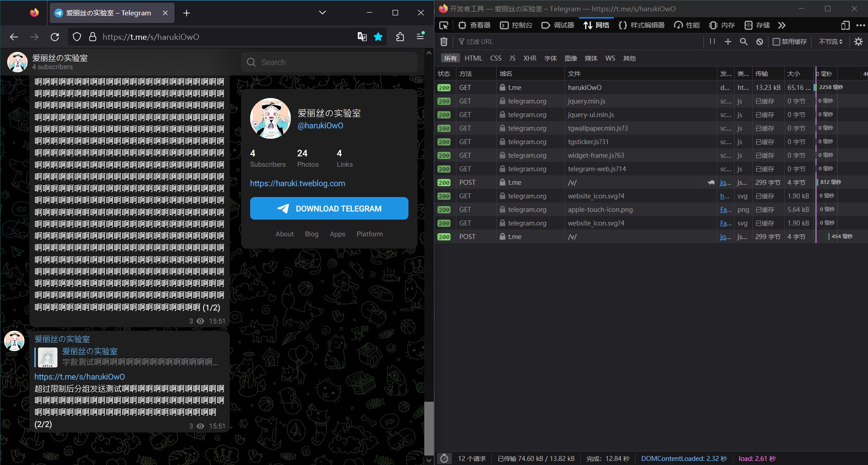Viewport: 868px width, 465px height.
Task: Open the list all tabs dropdown arrow
Action: click(323, 13)
